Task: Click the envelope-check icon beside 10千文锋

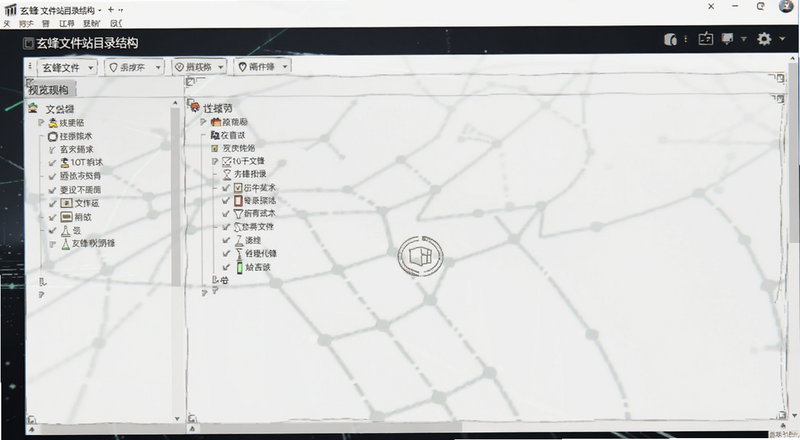Action: [x=227, y=161]
